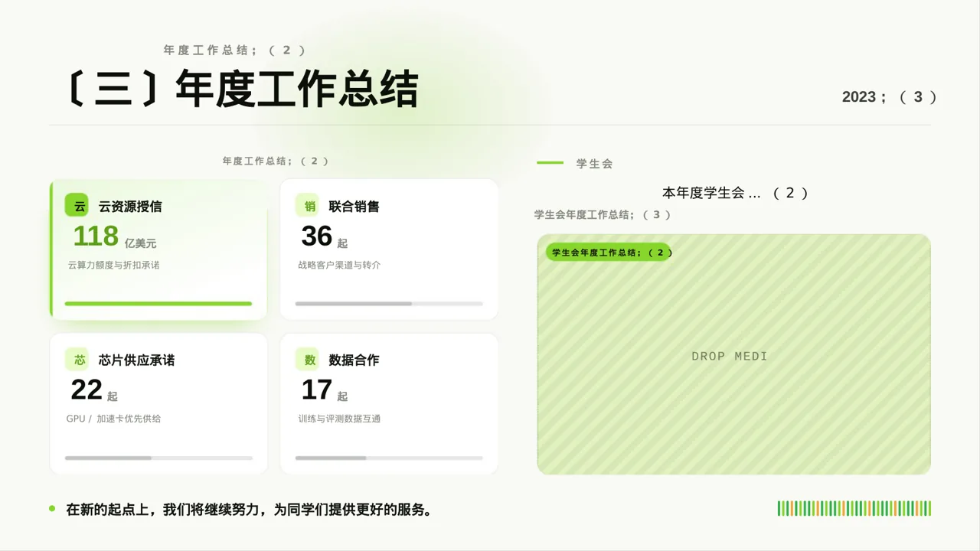The height and width of the screenshot is (551, 980).
Task: Select the 云资源授信 card title
Action: click(x=130, y=207)
